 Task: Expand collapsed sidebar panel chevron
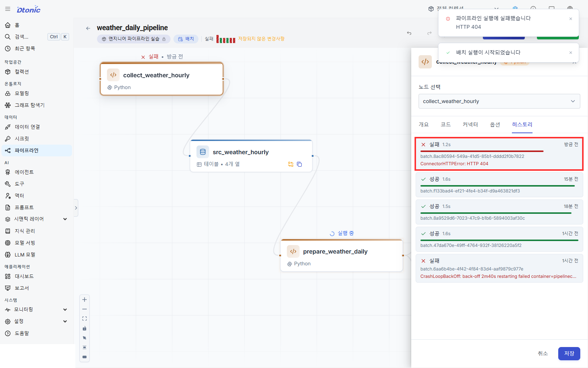(x=76, y=208)
